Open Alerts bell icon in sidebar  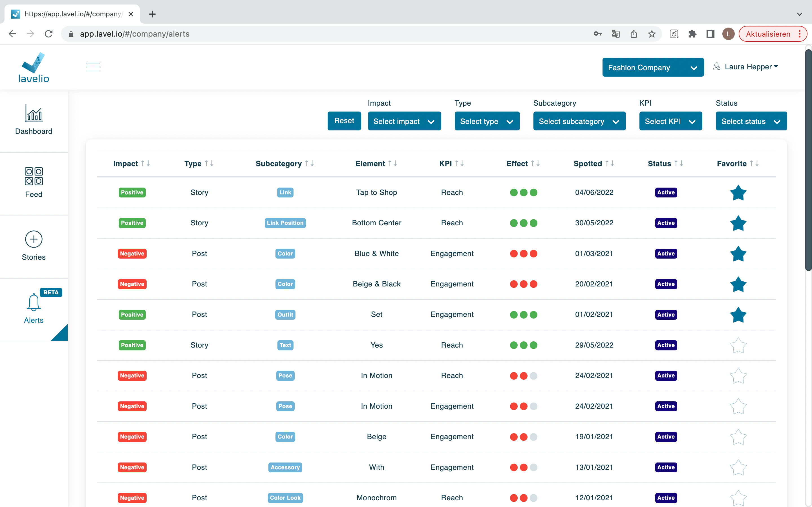34,302
